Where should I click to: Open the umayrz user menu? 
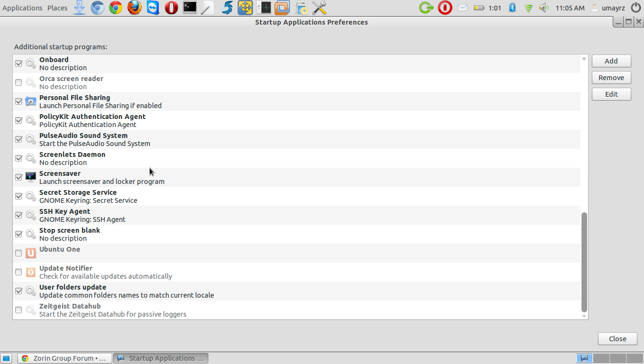(x=613, y=8)
